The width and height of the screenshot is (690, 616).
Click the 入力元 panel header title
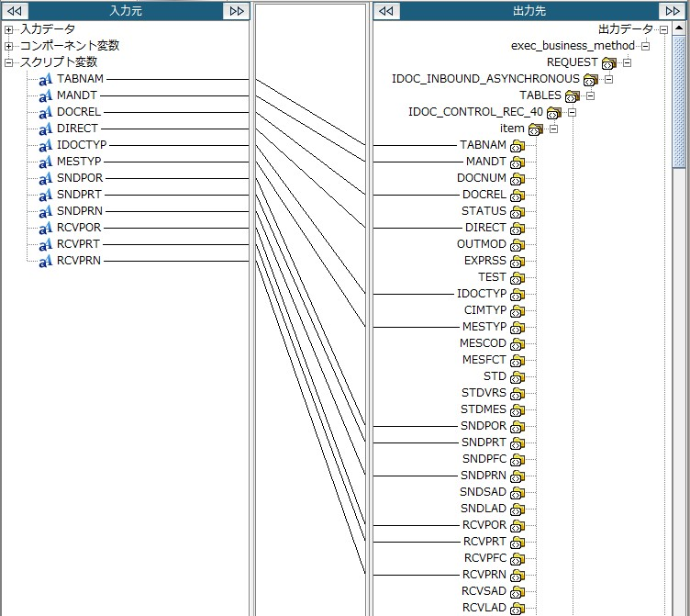coord(126,11)
